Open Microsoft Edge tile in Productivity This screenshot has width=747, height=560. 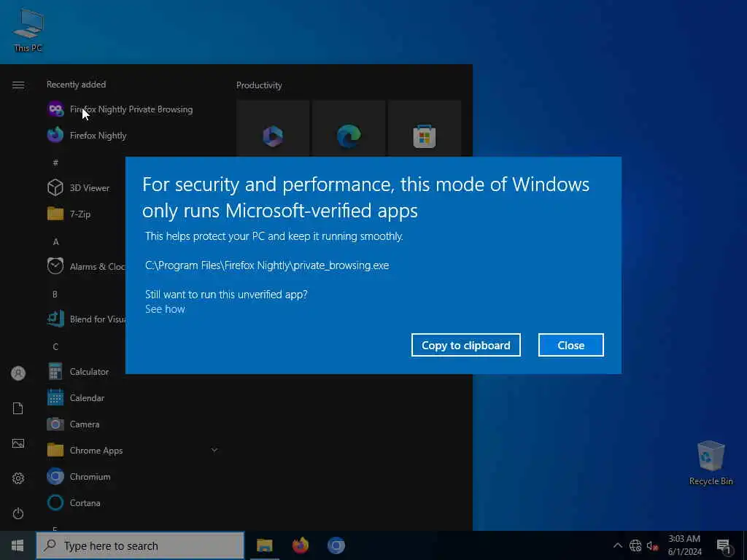tap(349, 128)
